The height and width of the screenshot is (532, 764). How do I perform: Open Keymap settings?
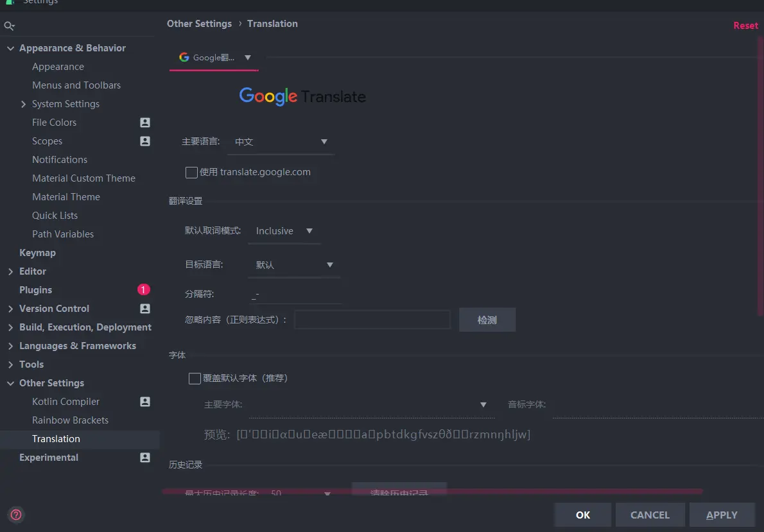click(x=37, y=253)
